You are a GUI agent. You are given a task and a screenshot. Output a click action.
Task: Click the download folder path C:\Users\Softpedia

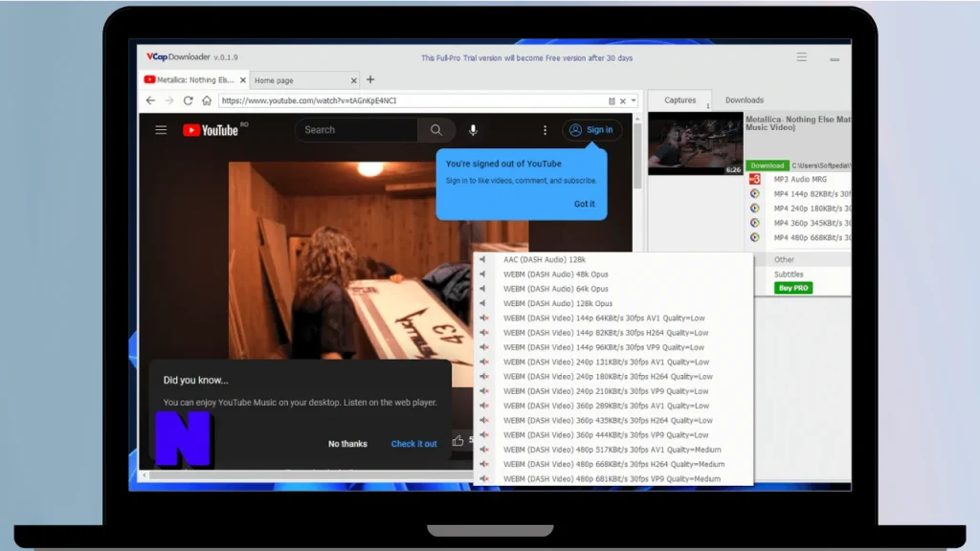point(820,165)
